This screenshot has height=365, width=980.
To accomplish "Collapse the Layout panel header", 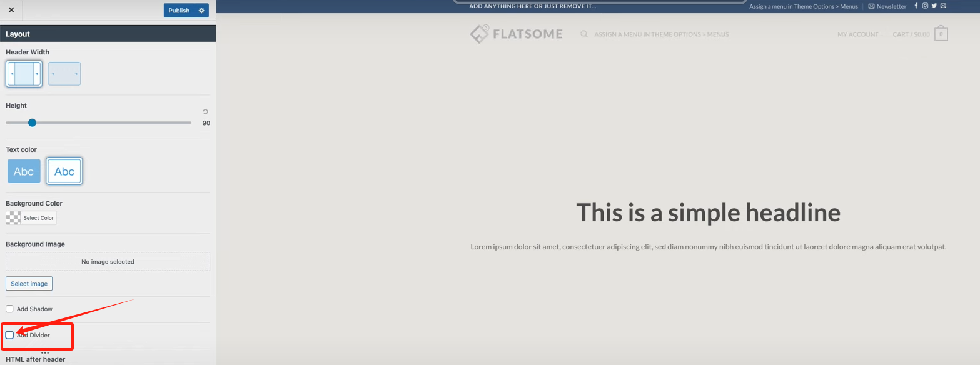I will point(18,34).
